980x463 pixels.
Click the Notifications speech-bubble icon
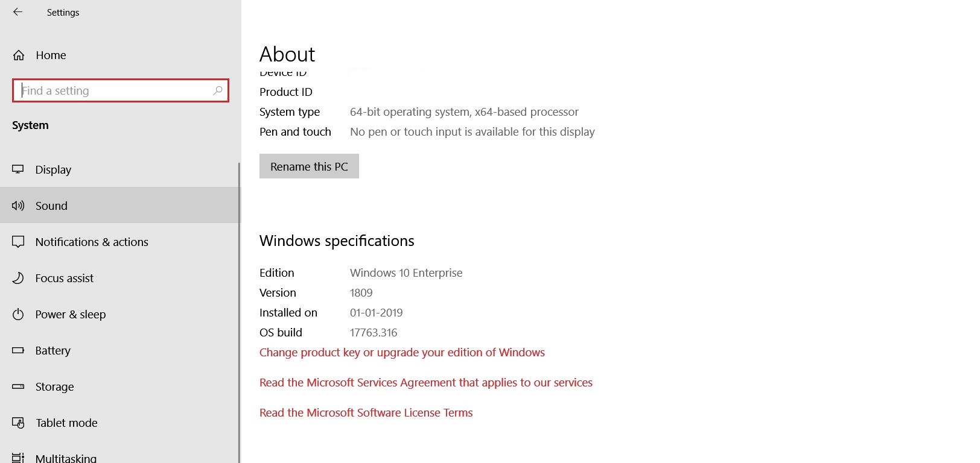pyautogui.click(x=18, y=242)
